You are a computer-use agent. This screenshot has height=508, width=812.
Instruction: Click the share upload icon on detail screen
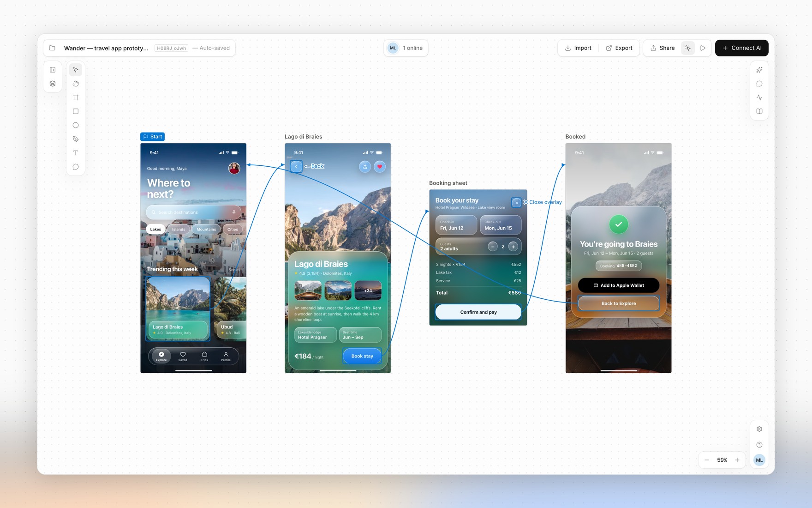pos(365,167)
